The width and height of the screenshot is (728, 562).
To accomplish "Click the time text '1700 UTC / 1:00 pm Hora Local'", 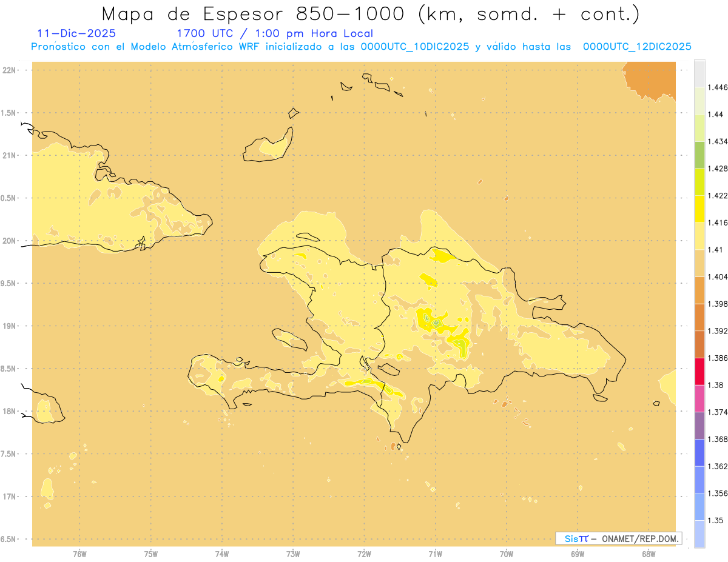I will click(275, 33).
